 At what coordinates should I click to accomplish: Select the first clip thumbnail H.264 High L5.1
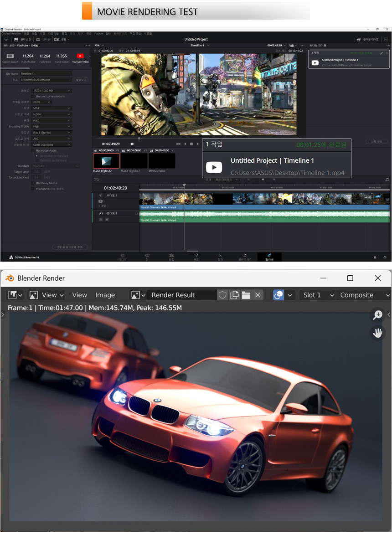pyautogui.click(x=106, y=161)
